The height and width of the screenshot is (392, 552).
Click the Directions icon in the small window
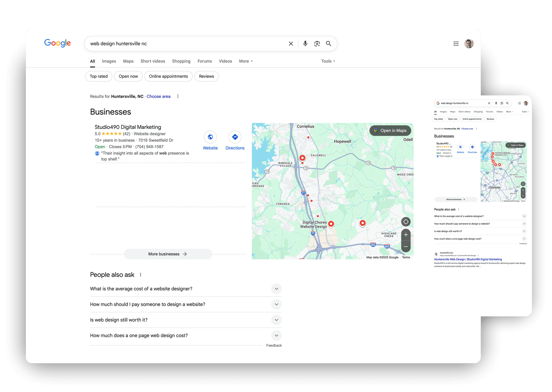pyautogui.click(x=472, y=147)
